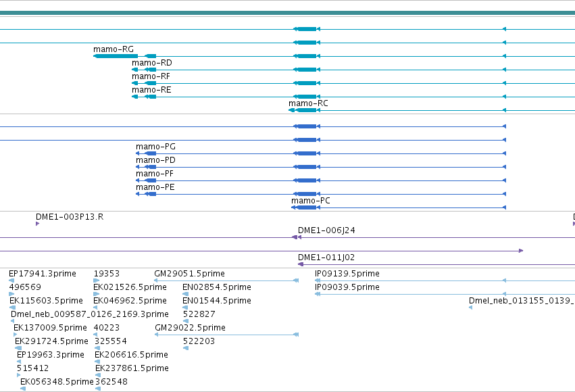This screenshot has width=575, height=392.
Task: Select the mamo-PE protein label
Action: pyautogui.click(x=155, y=187)
